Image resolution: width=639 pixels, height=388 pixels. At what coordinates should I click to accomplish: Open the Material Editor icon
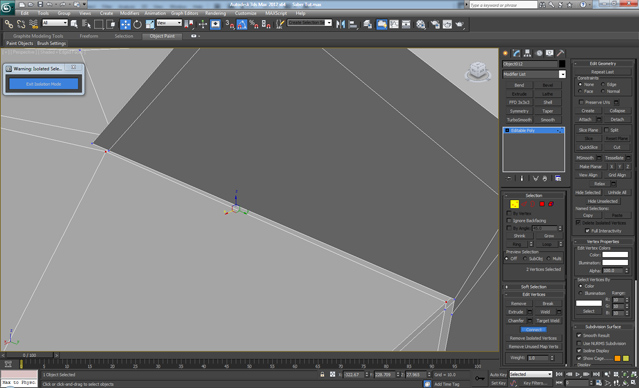(x=421, y=24)
